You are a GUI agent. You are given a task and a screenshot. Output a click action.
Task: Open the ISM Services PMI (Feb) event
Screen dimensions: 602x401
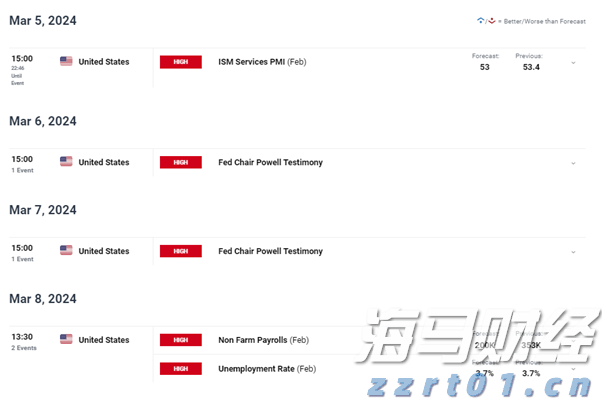click(x=262, y=62)
